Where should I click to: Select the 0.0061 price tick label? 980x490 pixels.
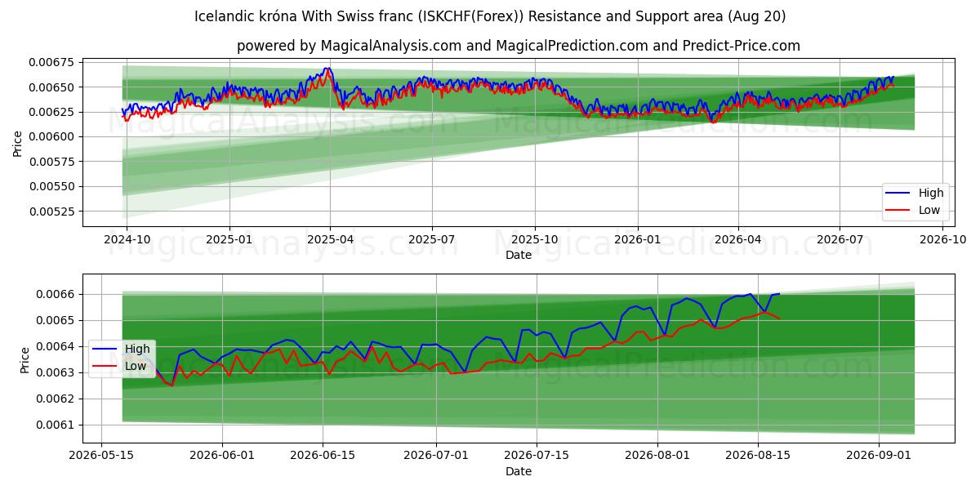(x=54, y=425)
